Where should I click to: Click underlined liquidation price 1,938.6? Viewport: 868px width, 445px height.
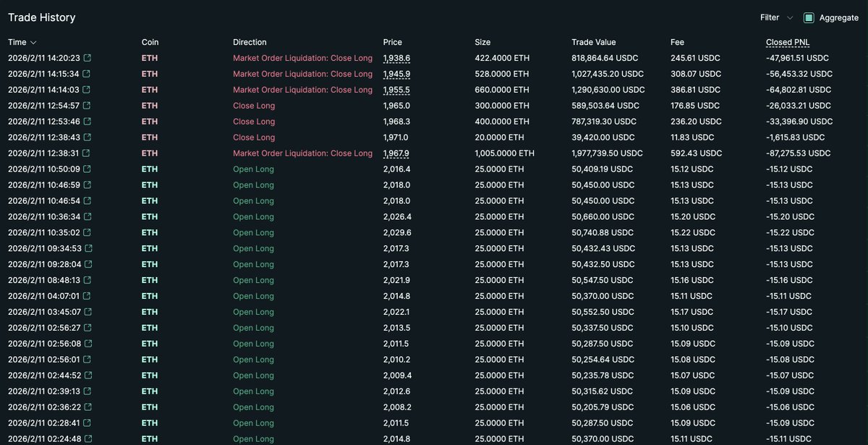(x=396, y=58)
